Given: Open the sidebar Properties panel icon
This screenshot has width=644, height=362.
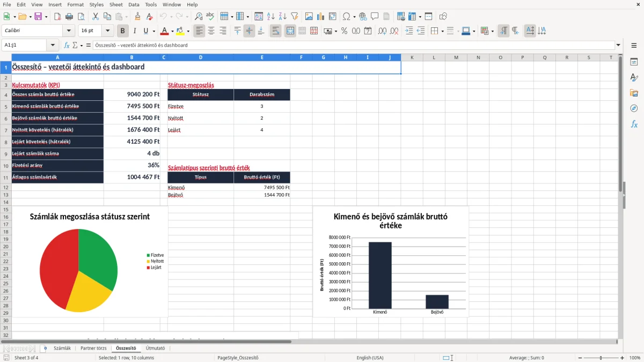Looking at the screenshot, I should [634, 62].
